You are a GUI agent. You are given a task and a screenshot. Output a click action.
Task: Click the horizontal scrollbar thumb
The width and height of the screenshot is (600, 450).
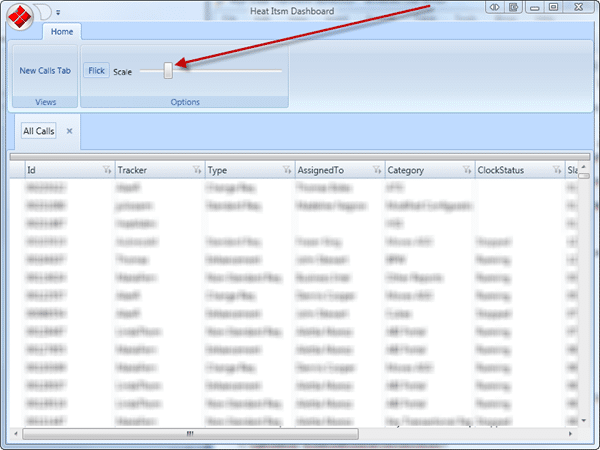click(191, 434)
